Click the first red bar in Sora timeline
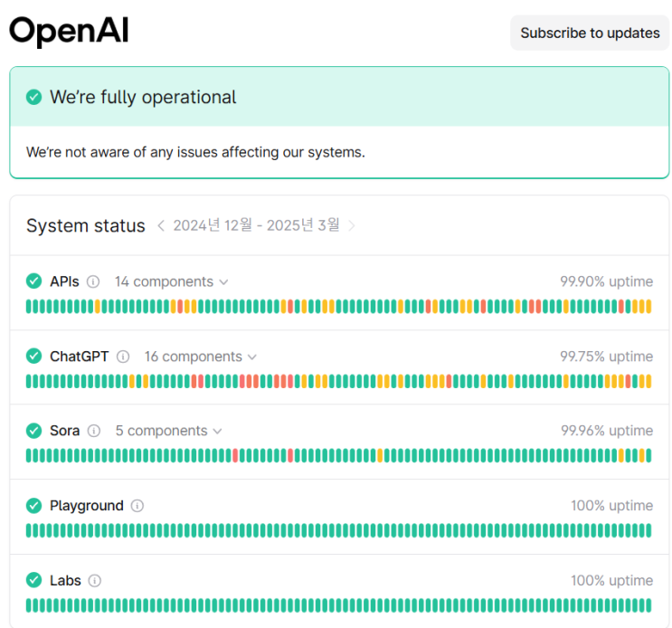The height and width of the screenshot is (628, 672). (x=235, y=455)
